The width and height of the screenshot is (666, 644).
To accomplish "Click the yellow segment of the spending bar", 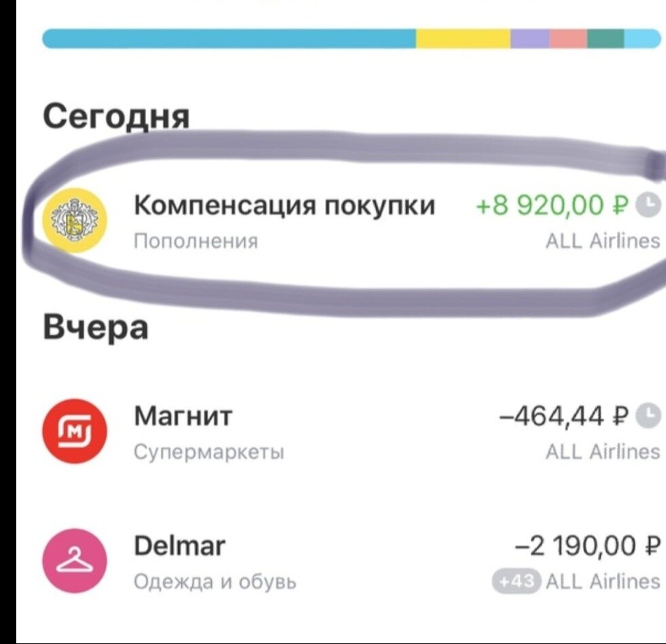I will [x=465, y=39].
